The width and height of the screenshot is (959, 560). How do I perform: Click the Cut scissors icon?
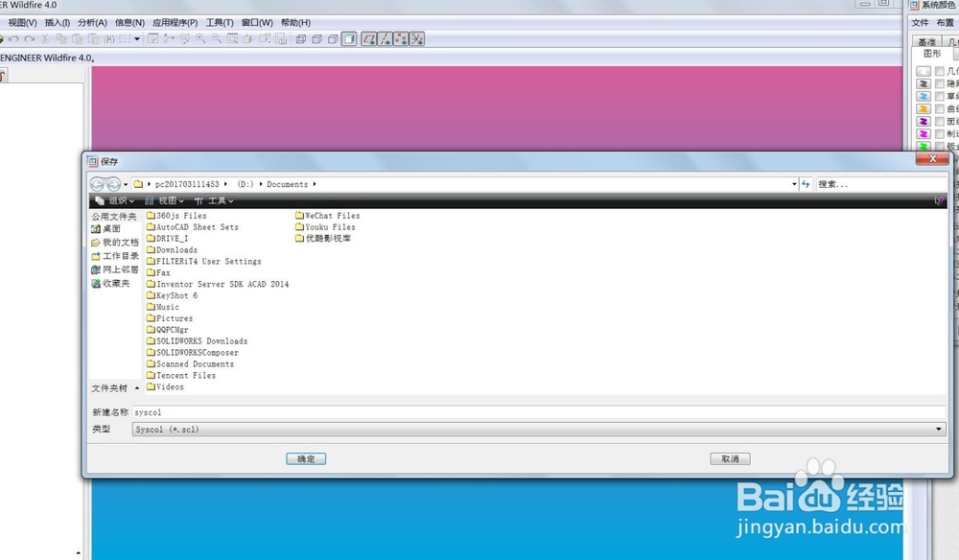45,39
